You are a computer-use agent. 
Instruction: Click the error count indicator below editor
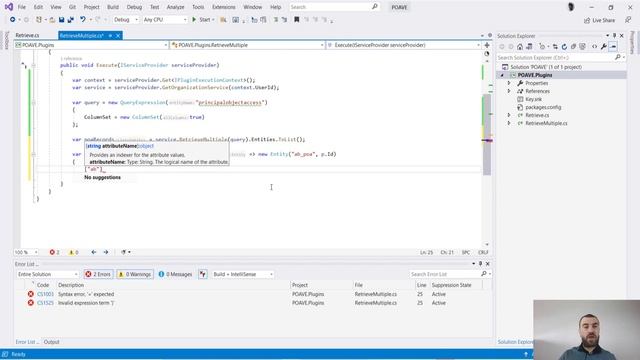coord(54,252)
